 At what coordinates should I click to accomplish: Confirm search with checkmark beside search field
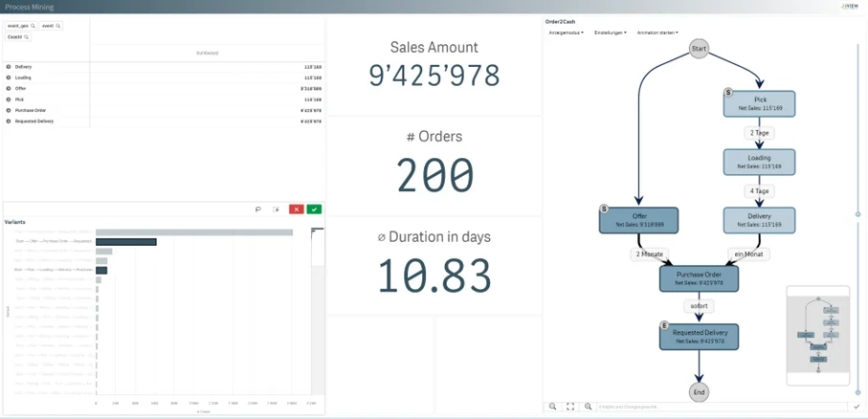pos(857,407)
